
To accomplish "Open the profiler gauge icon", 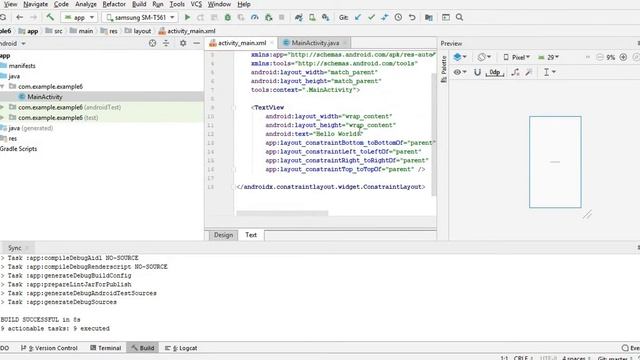I will (x=255, y=17).
